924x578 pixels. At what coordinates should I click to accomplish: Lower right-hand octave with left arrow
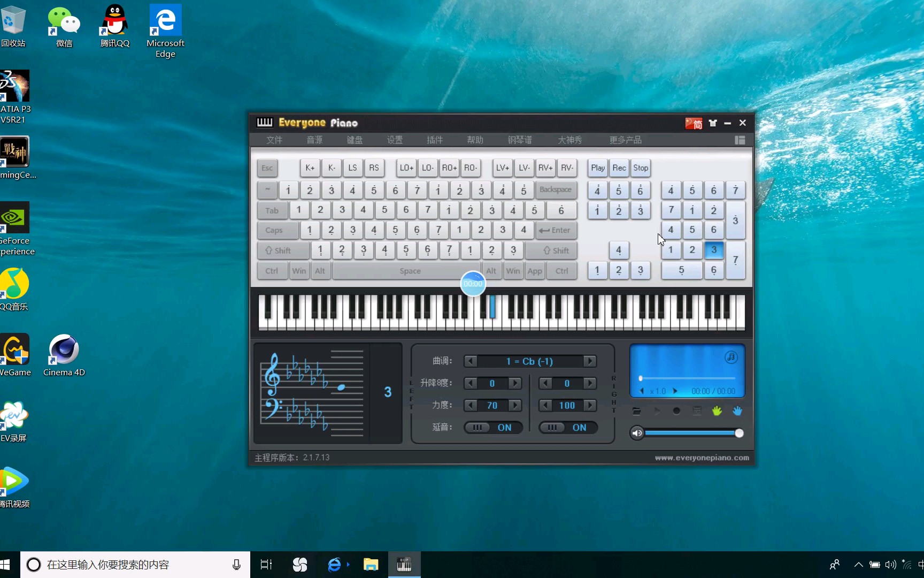[545, 383]
